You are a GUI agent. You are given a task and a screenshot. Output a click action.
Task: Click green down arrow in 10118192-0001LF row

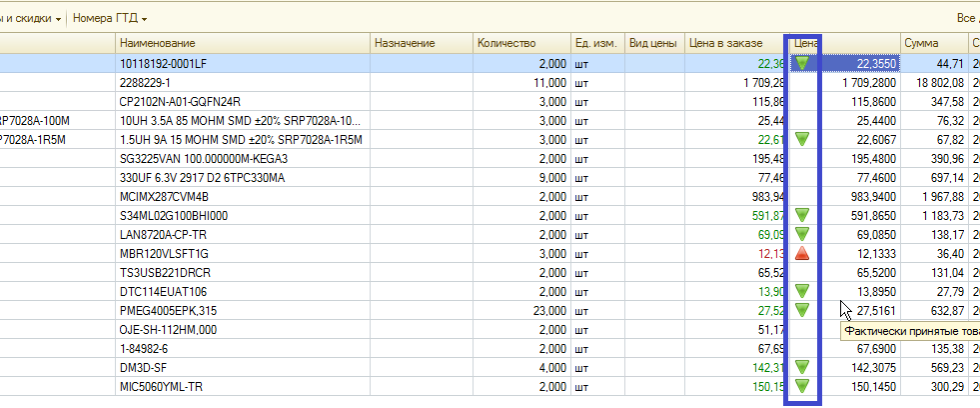pyautogui.click(x=802, y=63)
